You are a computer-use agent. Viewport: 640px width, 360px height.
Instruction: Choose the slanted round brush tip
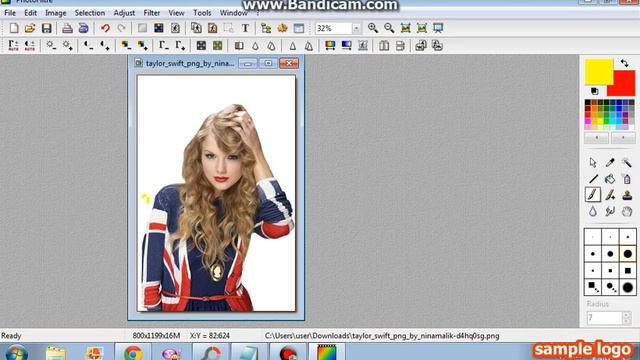(610, 287)
